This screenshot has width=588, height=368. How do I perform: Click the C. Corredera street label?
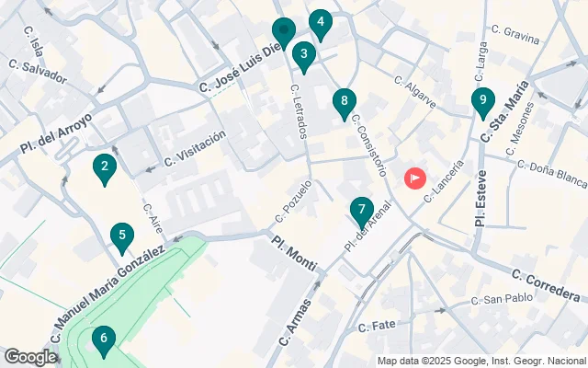[x=545, y=286]
